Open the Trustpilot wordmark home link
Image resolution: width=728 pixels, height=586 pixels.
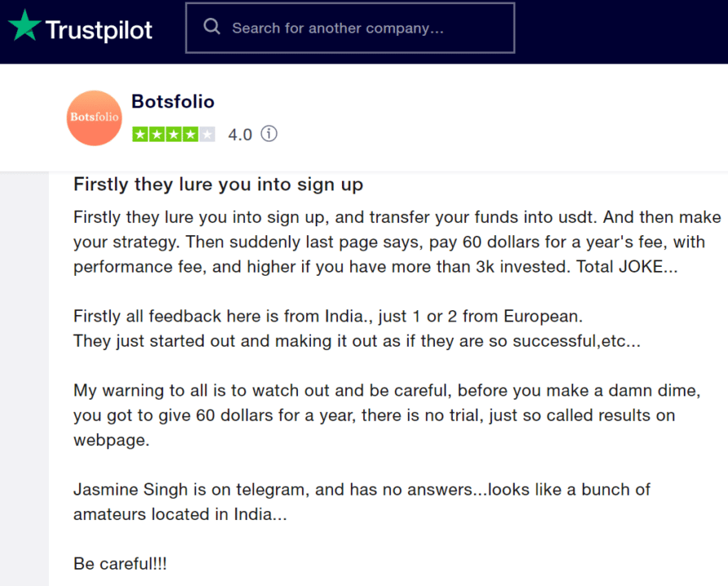[x=99, y=30]
